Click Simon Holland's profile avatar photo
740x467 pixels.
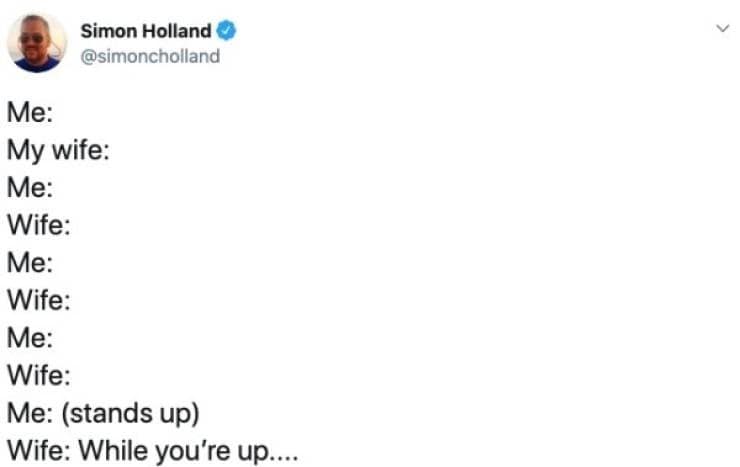(x=37, y=43)
